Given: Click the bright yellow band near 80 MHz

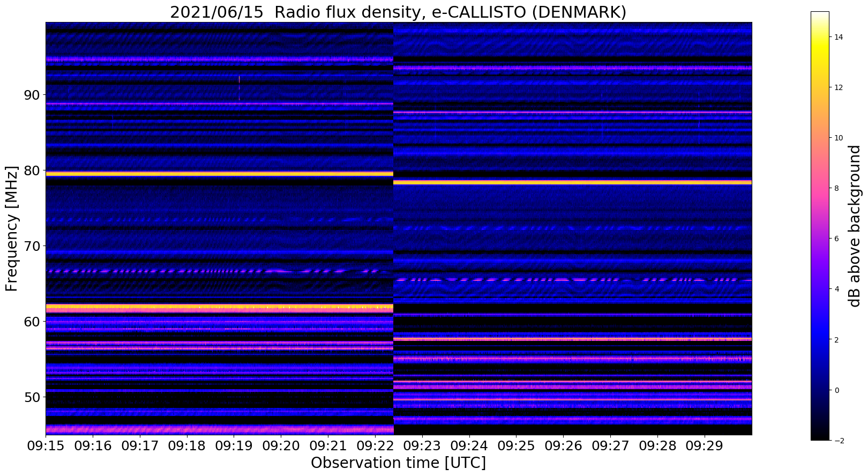Looking at the screenshot, I should pos(219,174).
